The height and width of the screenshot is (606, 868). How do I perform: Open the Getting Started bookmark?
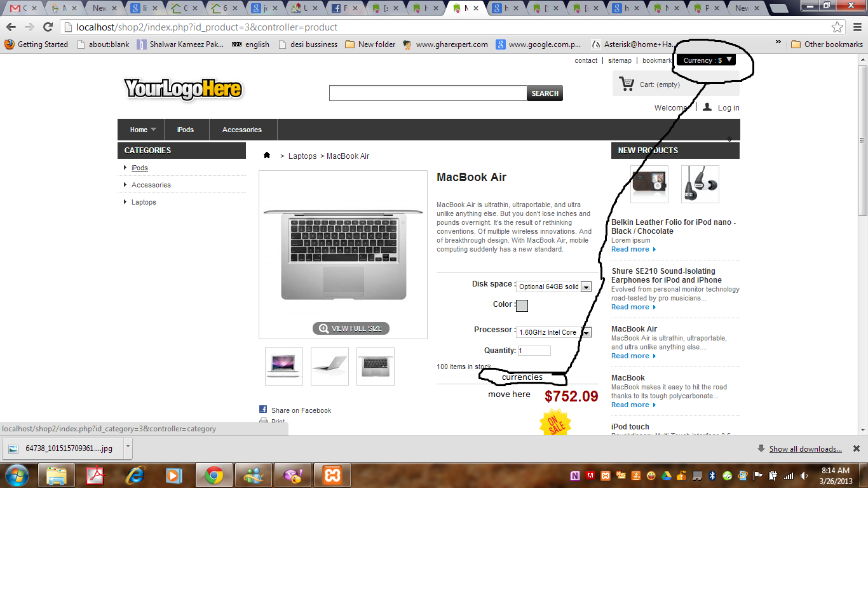tap(36, 44)
